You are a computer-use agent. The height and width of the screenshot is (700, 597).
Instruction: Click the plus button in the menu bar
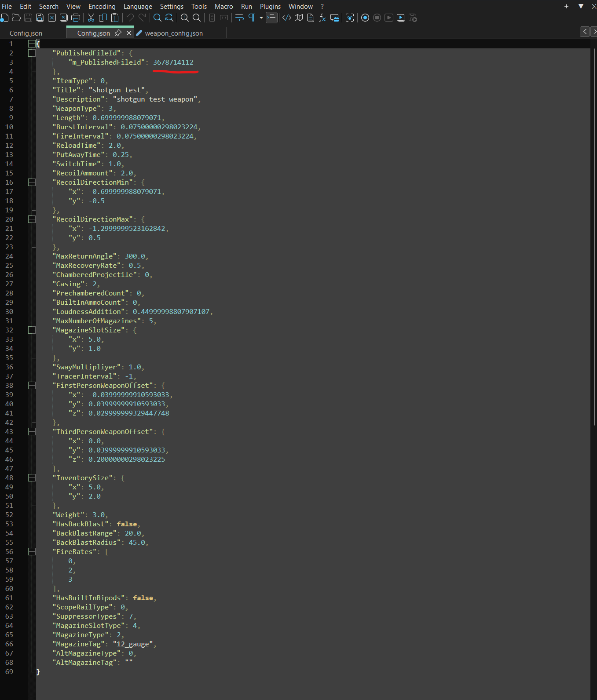tap(566, 6)
